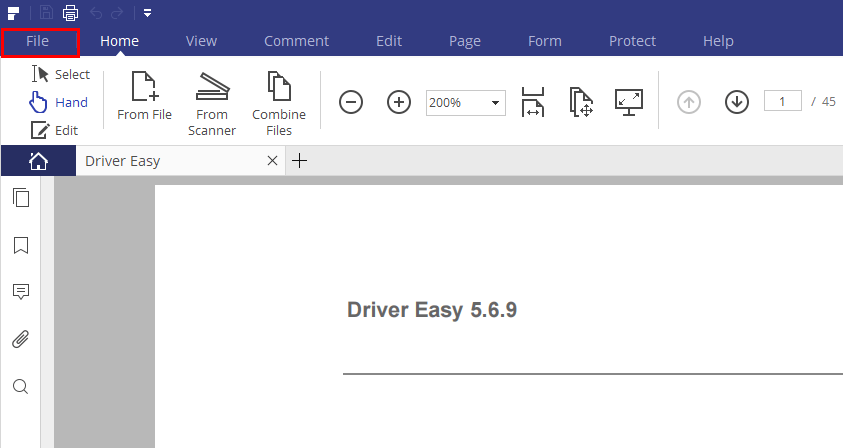The image size is (843, 448).
Task: Zoom in with the plus button
Action: click(399, 102)
